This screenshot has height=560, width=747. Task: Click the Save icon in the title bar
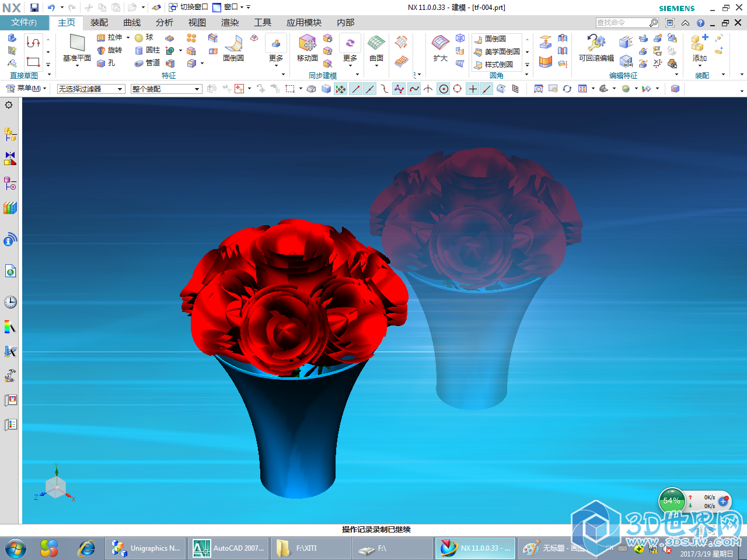pyautogui.click(x=34, y=8)
